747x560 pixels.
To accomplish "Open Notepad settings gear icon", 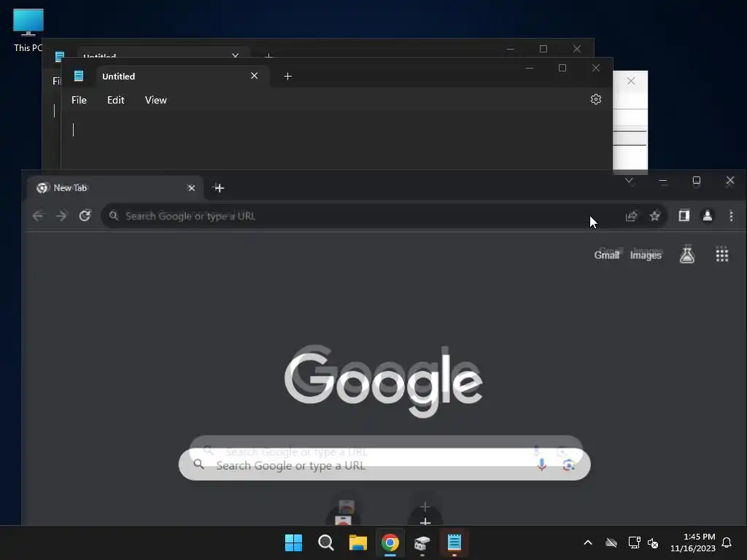I will click(595, 99).
